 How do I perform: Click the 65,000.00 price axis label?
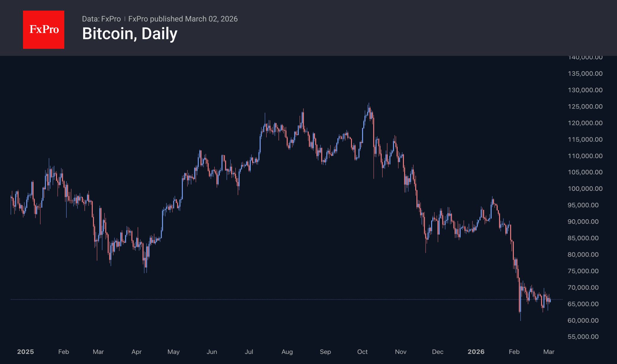583,304
